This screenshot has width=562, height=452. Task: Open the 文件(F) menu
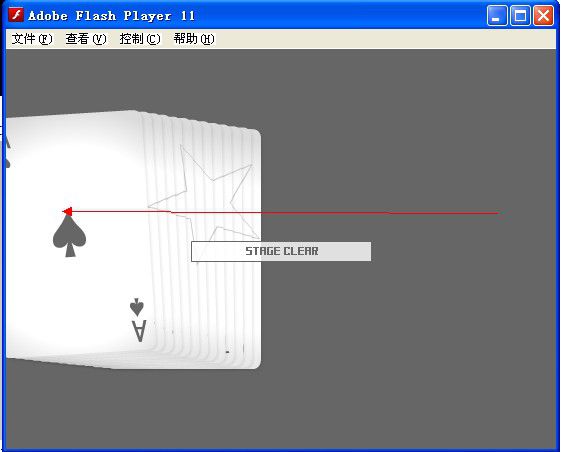(32, 39)
